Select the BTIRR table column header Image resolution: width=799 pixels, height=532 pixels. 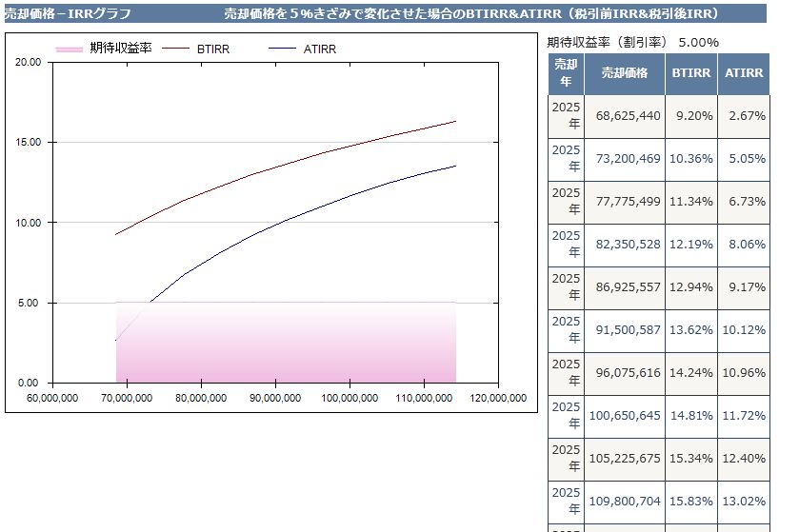[x=690, y=73]
